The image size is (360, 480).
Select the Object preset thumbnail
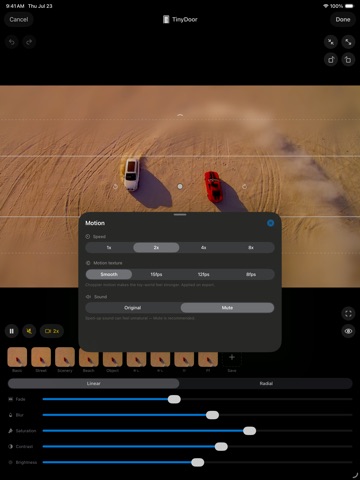click(x=113, y=359)
